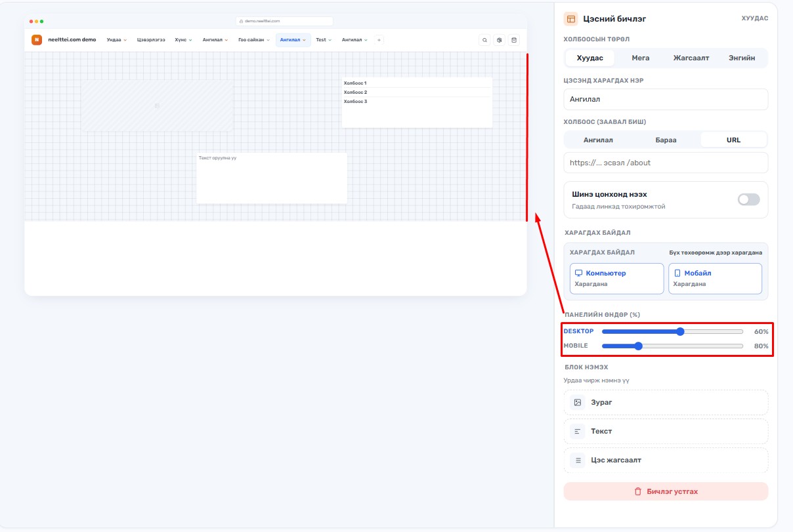Image resolution: width=793 pixels, height=532 pixels.
Task: Switch link type to Мега
Action: point(641,58)
